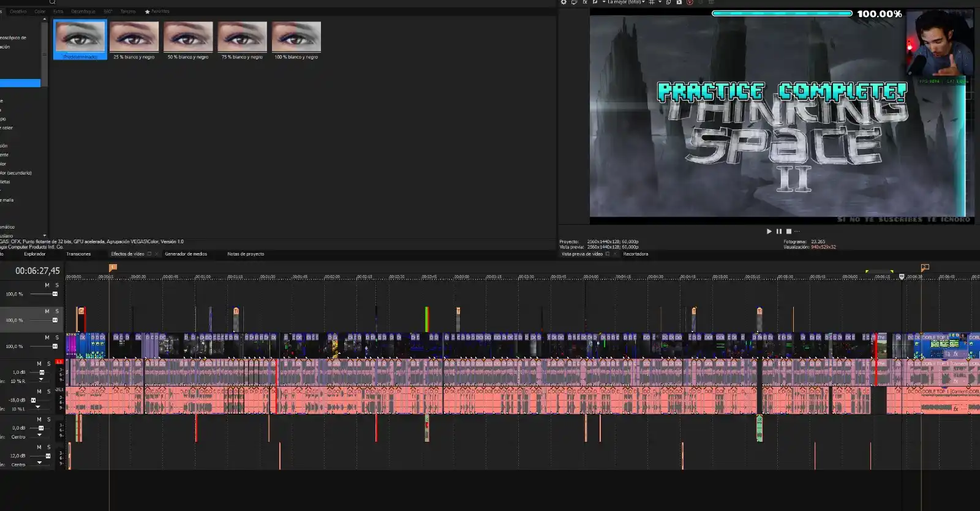Select the '100 % blanco y negro' preset
The image size is (980, 511).
click(296, 40)
